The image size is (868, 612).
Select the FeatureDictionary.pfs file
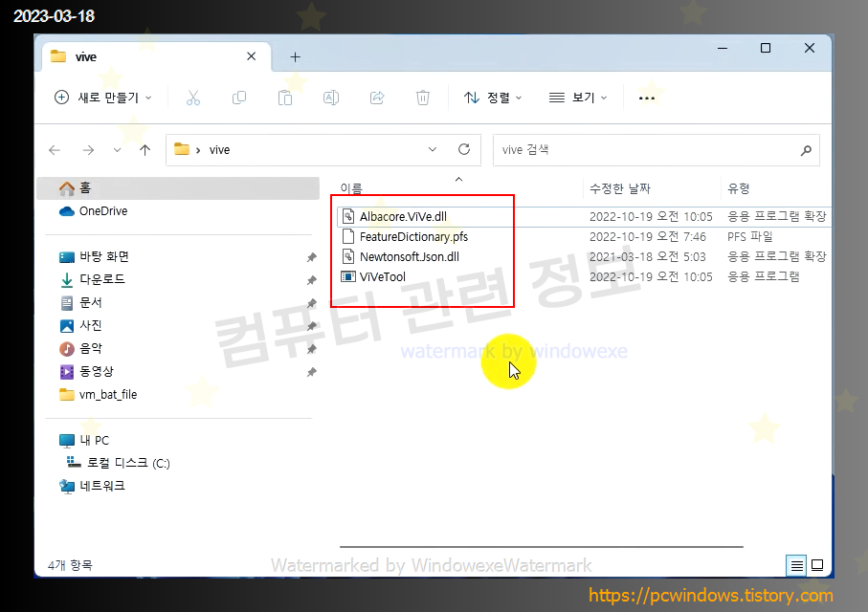[x=413, y=237]
